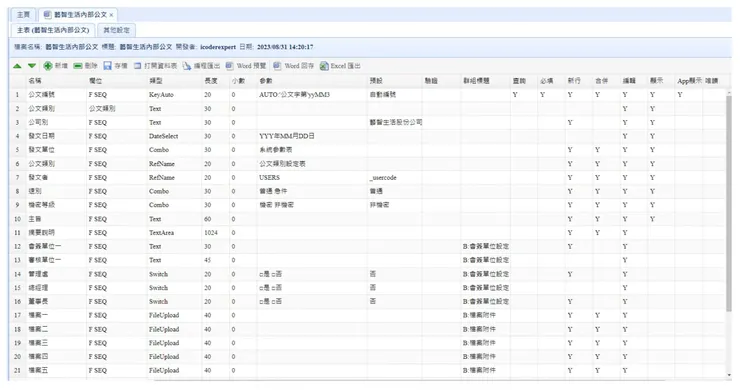This screenshot has width=740, height=390.
Task: Click the KeyAuto type cell
Action: click(x=174, y=94)
